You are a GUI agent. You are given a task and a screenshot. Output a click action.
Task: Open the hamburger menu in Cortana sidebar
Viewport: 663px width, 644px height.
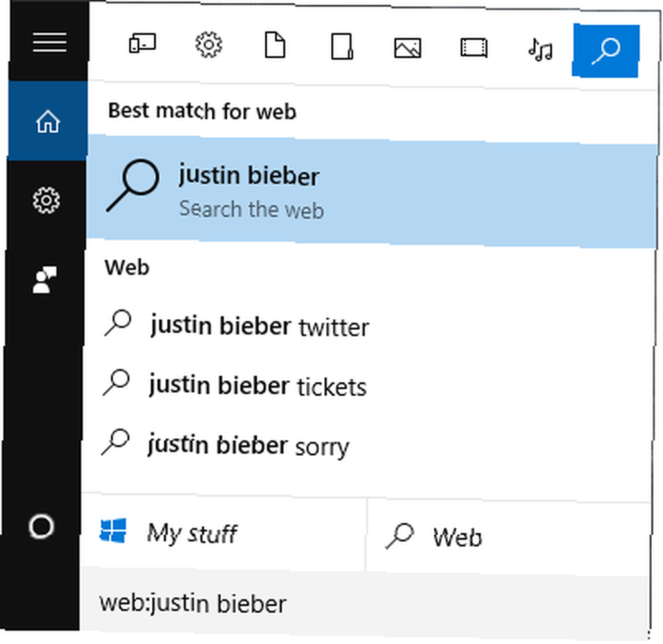(50, 42)
